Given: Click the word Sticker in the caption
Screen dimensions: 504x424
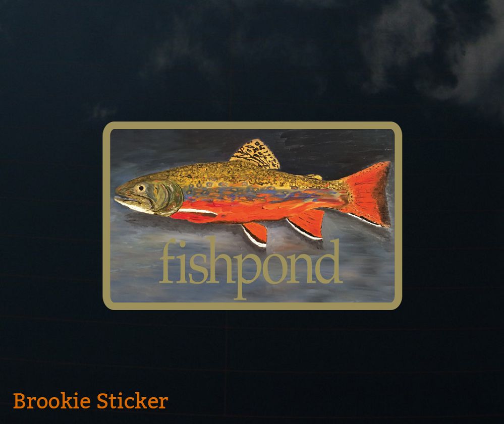Looking at the screenshot, I should (x=132, y=401).
